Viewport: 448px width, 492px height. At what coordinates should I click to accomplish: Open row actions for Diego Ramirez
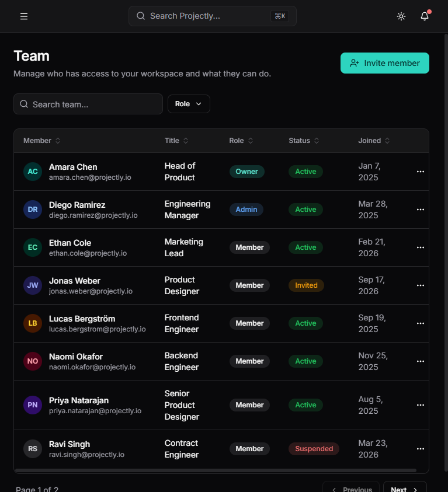click(420, 210)
